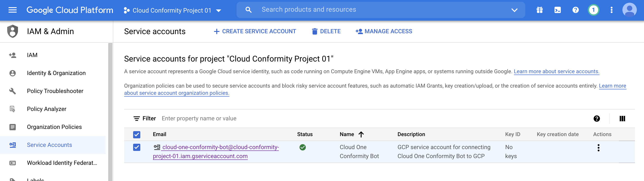The image size is (644, 181).
Task: Open the gift free trial icon
Action: tap(539, 10)
